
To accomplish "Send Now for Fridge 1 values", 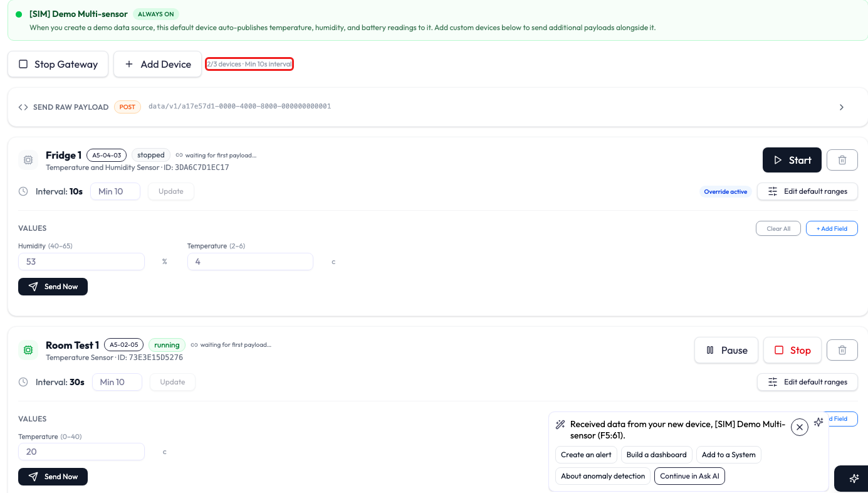I will (53, 287).
